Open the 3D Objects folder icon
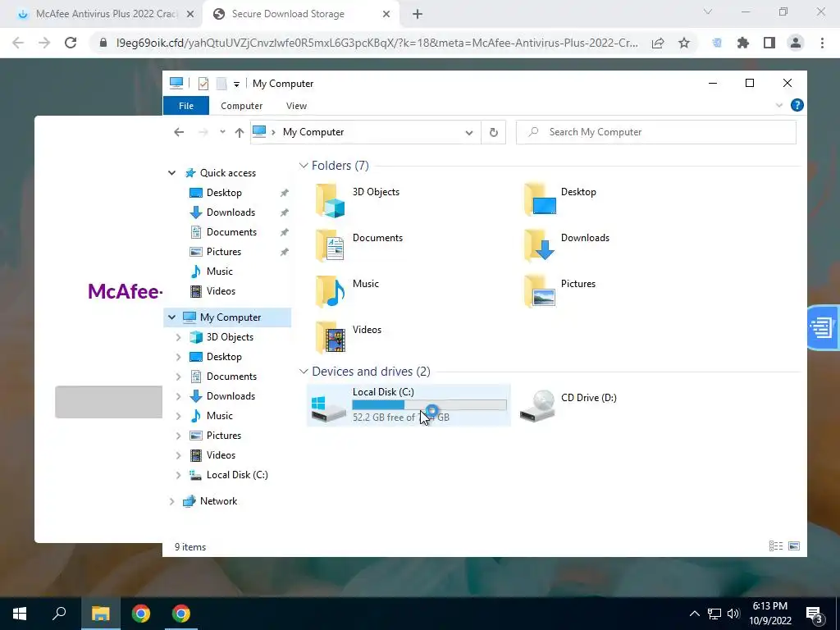Screen dimensions: 840x630 (x=330, y=201)
